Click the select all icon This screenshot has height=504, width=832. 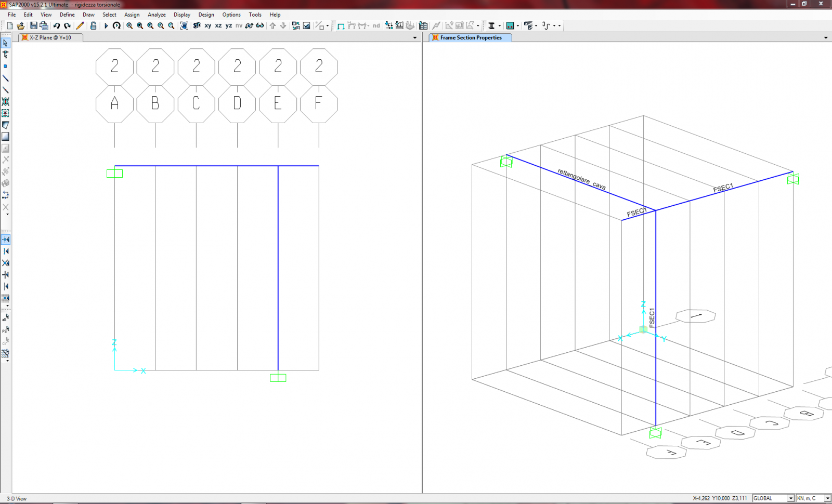click(5, 317)
